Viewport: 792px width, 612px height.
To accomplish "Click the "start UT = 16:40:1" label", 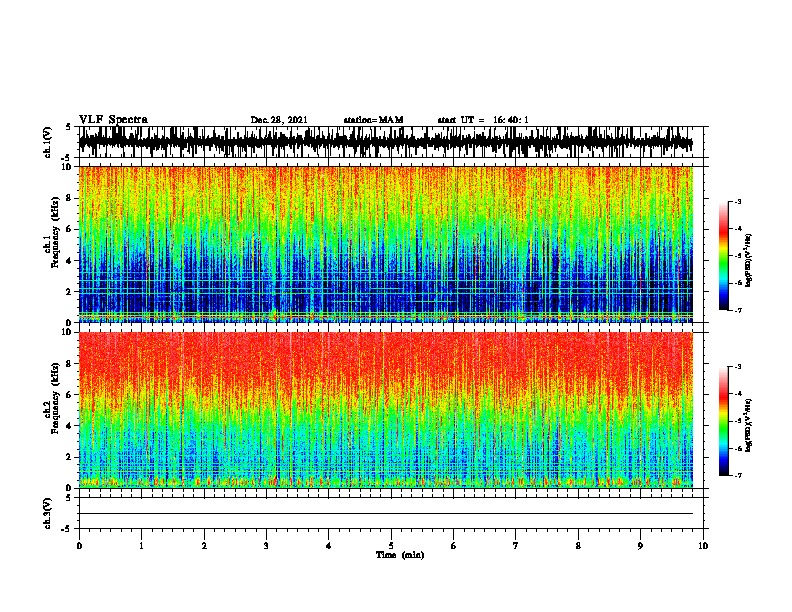I will [x=483, y=120].
